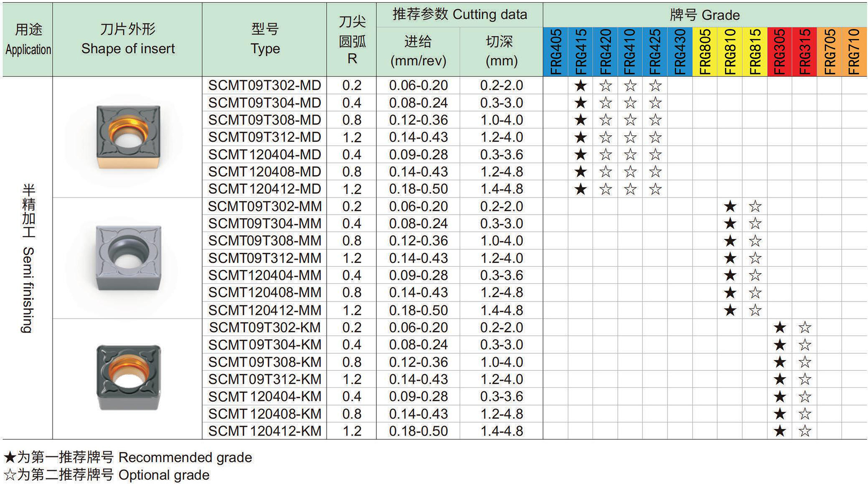The width and height of the screenshot is (868, 484).
Task: Click filled star in SCMT120412-MM row
Action: point(730,310)
